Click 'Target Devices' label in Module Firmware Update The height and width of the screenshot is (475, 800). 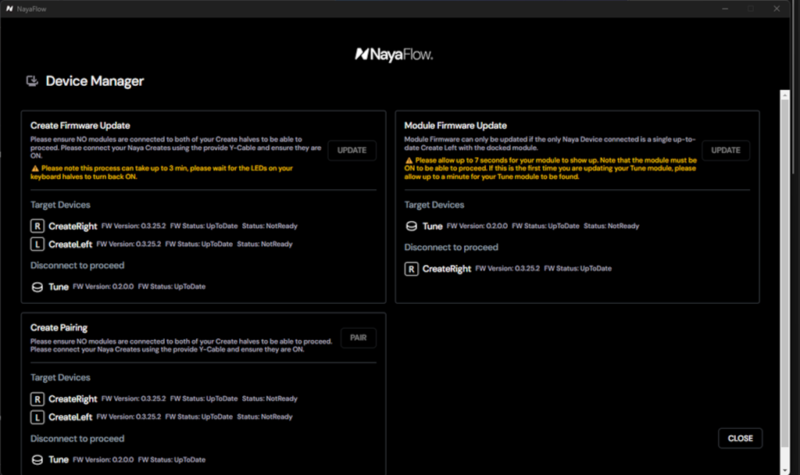tap(434, 205)
